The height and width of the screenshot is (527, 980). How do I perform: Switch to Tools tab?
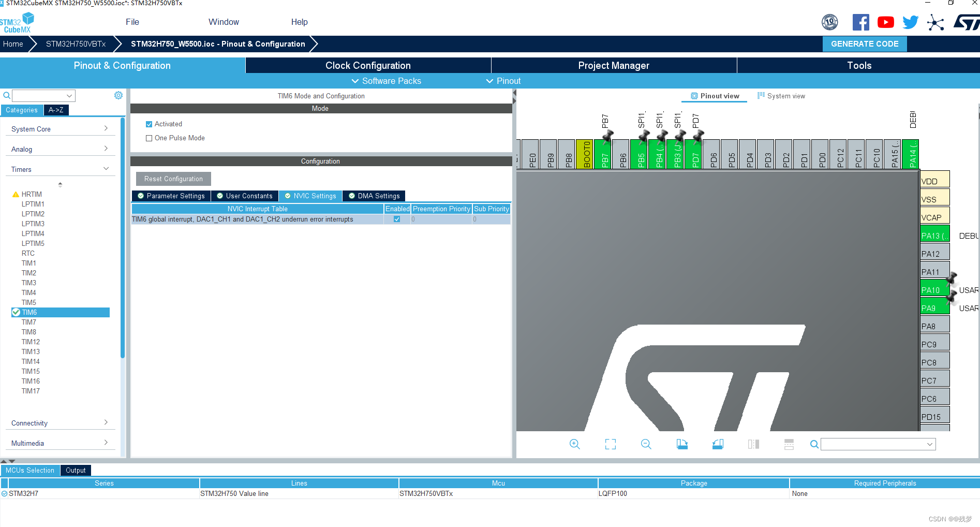[x=859, y=65]
